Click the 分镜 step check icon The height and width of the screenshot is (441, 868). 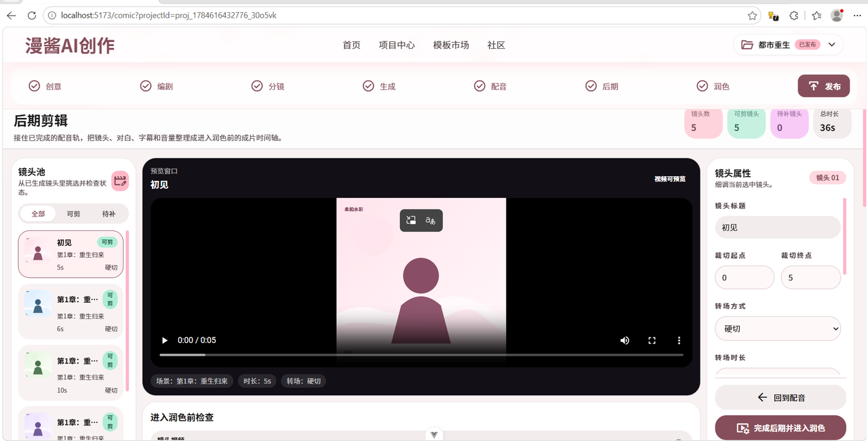coord(257,86)
